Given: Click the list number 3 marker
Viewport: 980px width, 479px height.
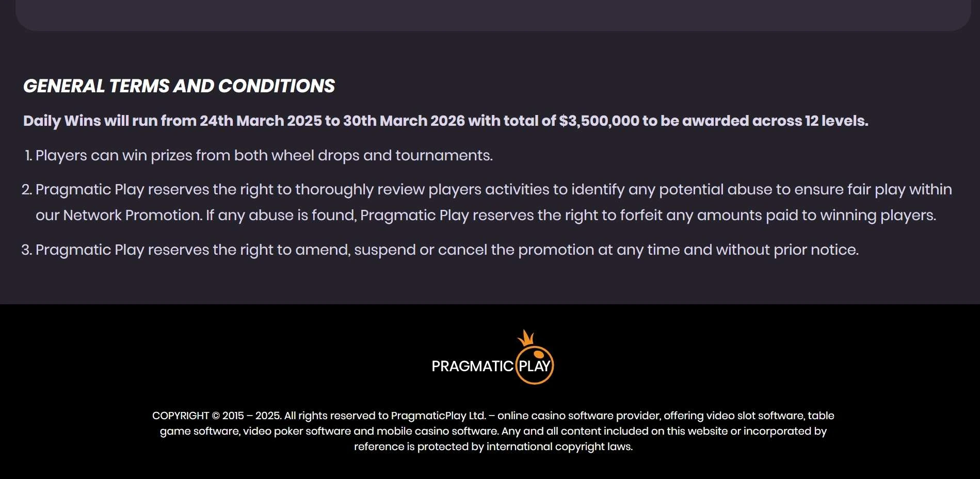Looking at the screenshot, I should point(27,250).
